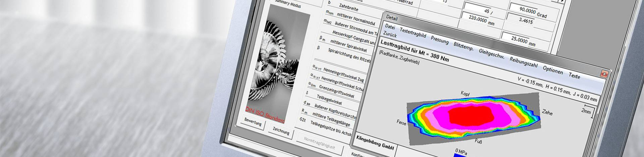
Task: Select the 'Zahnbreite' row label
Action: (x=348, y=7)
